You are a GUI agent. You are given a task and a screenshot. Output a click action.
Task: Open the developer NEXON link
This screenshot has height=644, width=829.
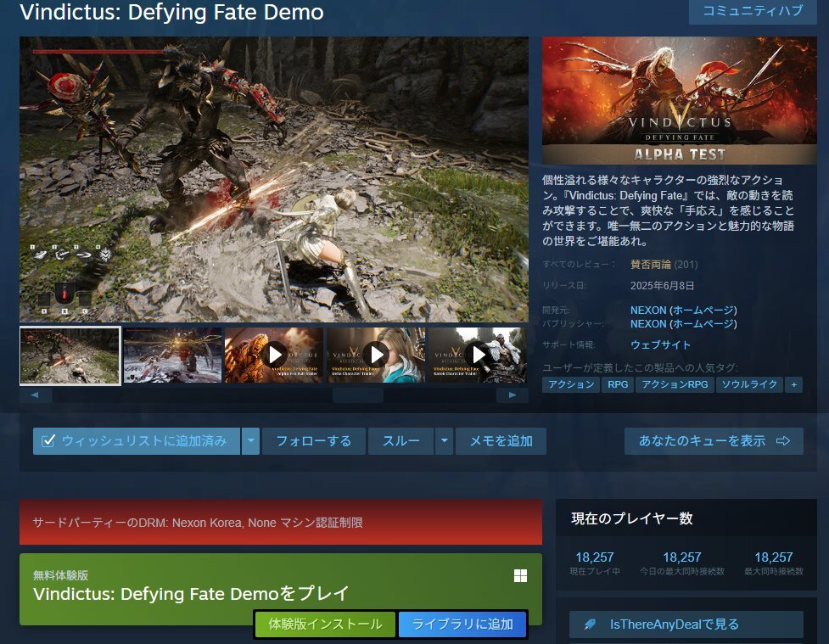tap(648, 311)
